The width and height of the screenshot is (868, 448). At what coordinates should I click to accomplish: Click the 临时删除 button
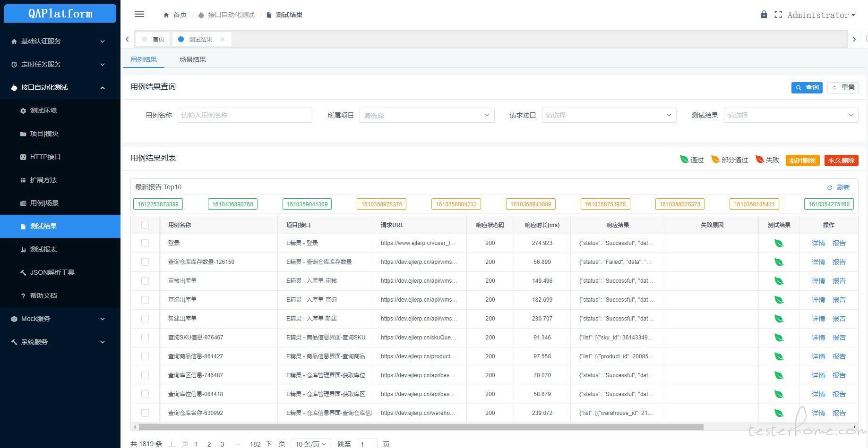coord(803,161)
